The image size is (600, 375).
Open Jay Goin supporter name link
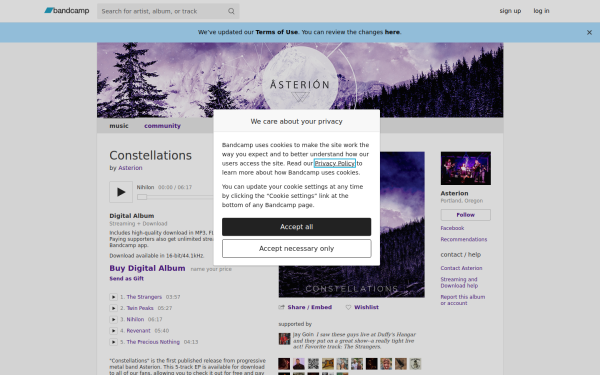pyautogui.click(x=303, y=334)
